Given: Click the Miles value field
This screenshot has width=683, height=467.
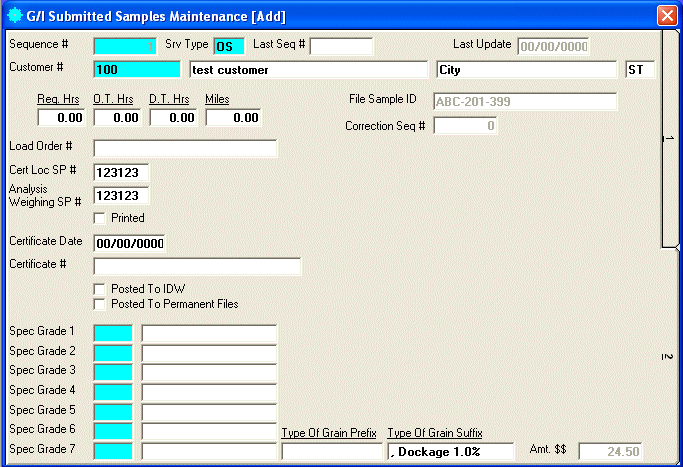Looking at the screenshot, I should (x=233, y=118).
